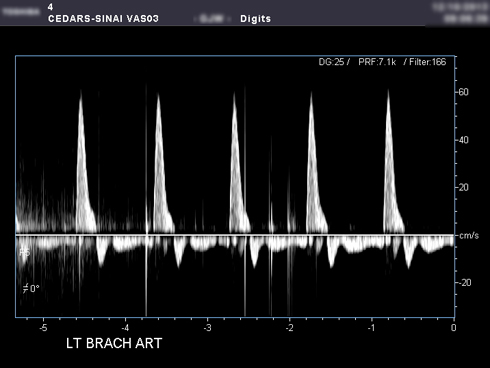This screenshot has height=368, width=490.
Task: Click the -5 second time axis marker
Action: point(43,328)
